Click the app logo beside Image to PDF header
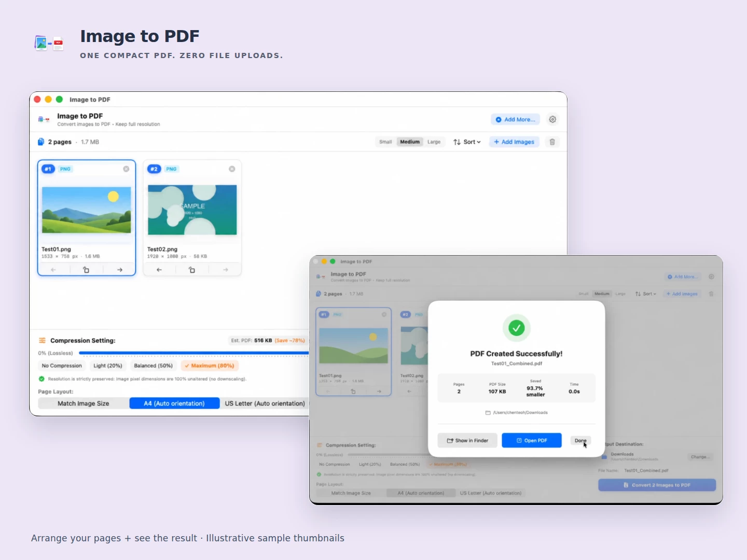 click(x=44, y=119)
